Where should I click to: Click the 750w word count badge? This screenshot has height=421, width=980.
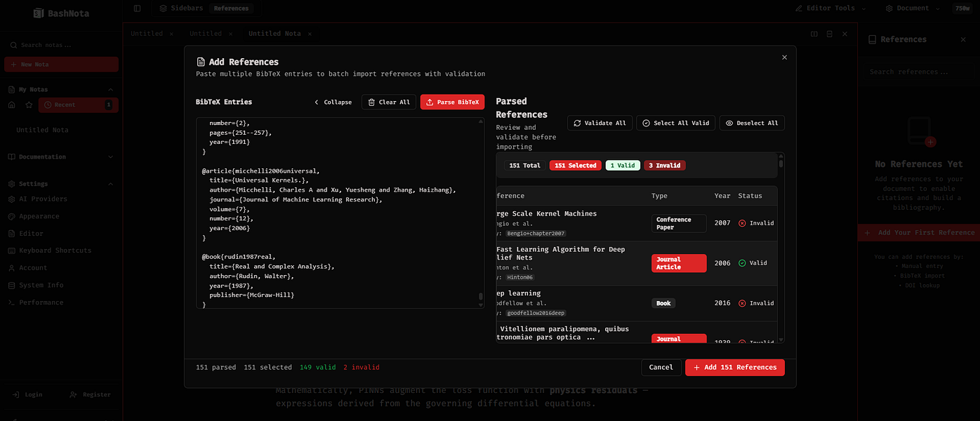click(x=961, y=8)
